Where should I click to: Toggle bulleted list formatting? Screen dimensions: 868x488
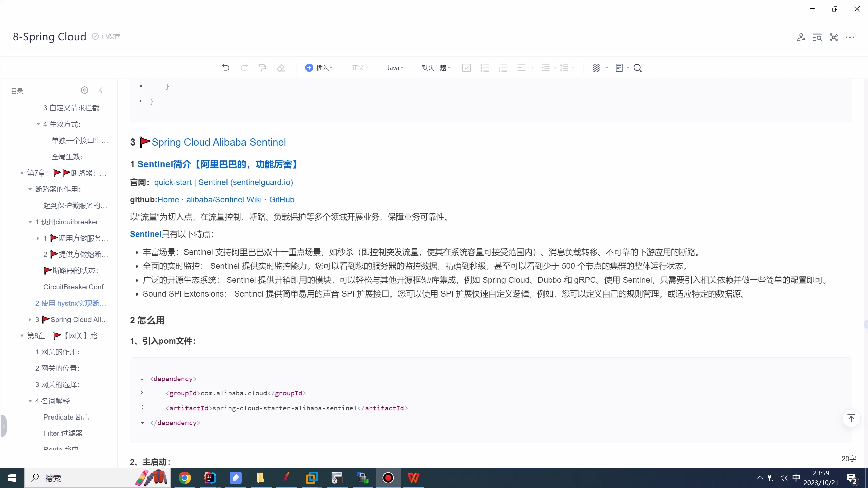(x=485, y=68)
